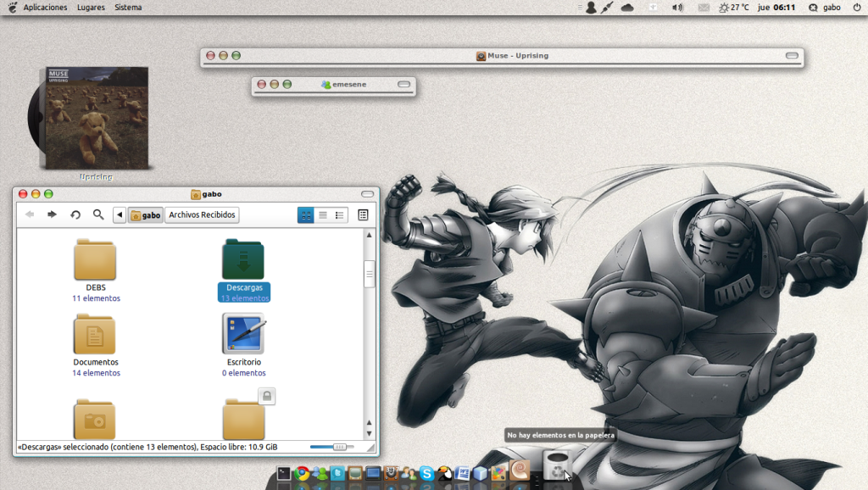Open the mail envelope indicator
Screen dimensions: 868x490
704,7
